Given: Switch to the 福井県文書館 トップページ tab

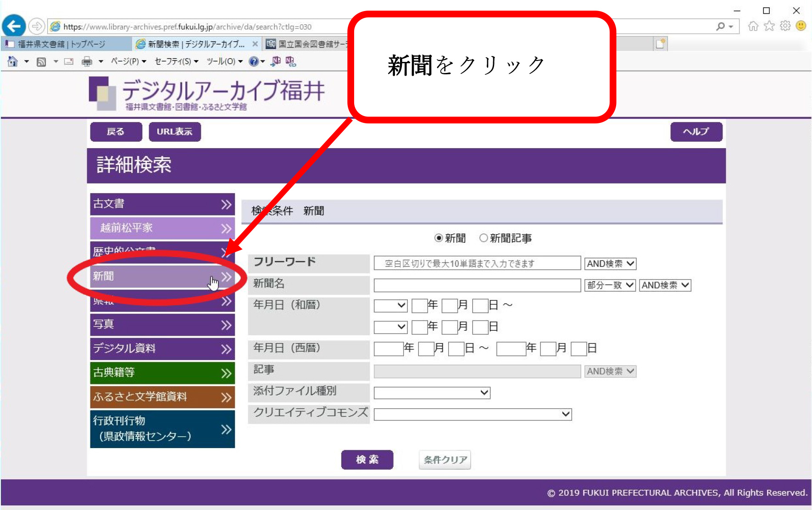Looking at the screenshot, I should pos(66,44).
